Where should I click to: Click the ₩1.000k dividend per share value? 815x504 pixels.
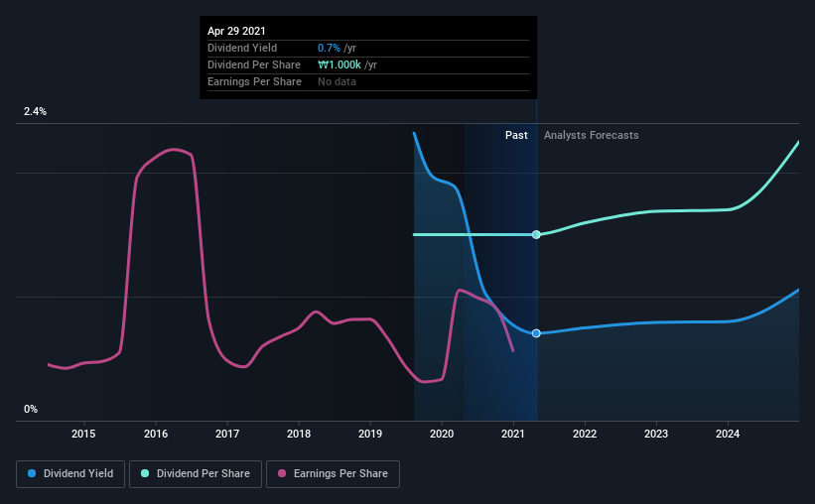point(340,64)
